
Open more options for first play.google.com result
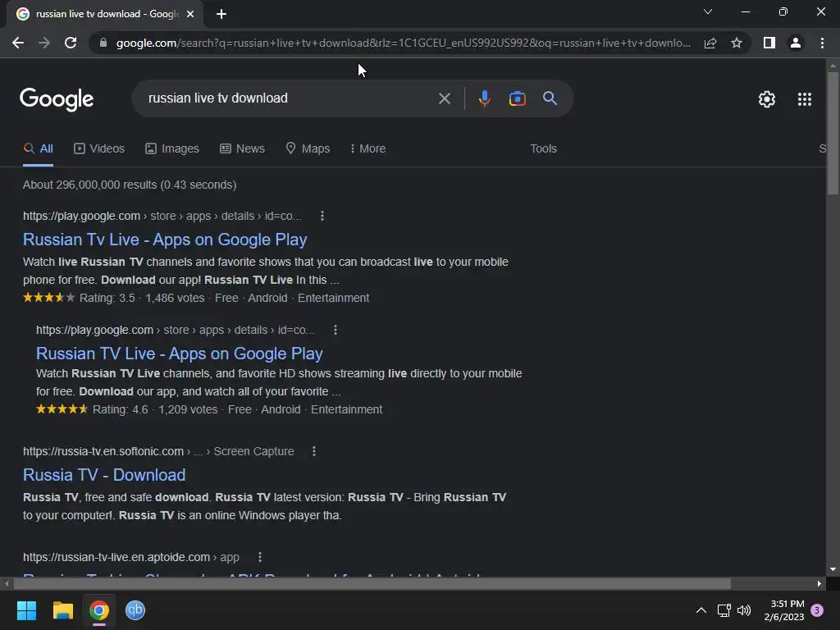322,216
